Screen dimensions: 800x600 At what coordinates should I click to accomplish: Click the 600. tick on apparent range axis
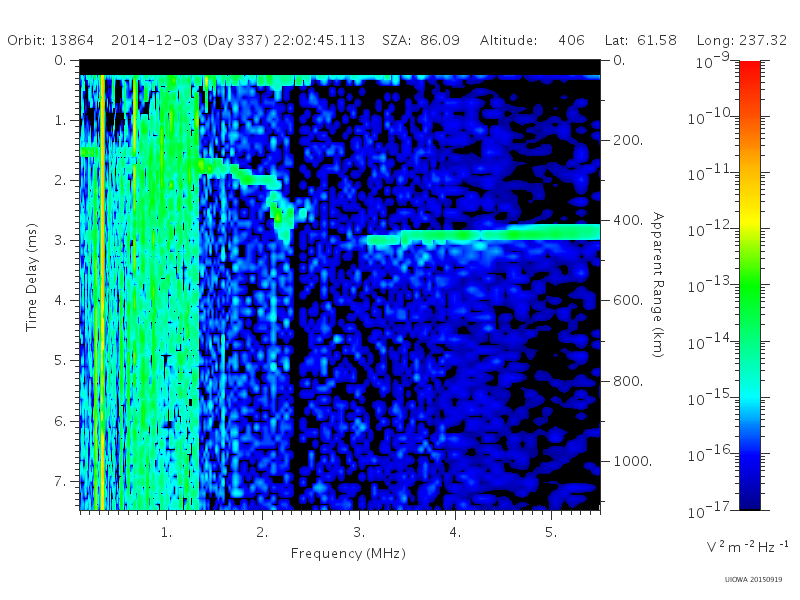pos(628,301)
